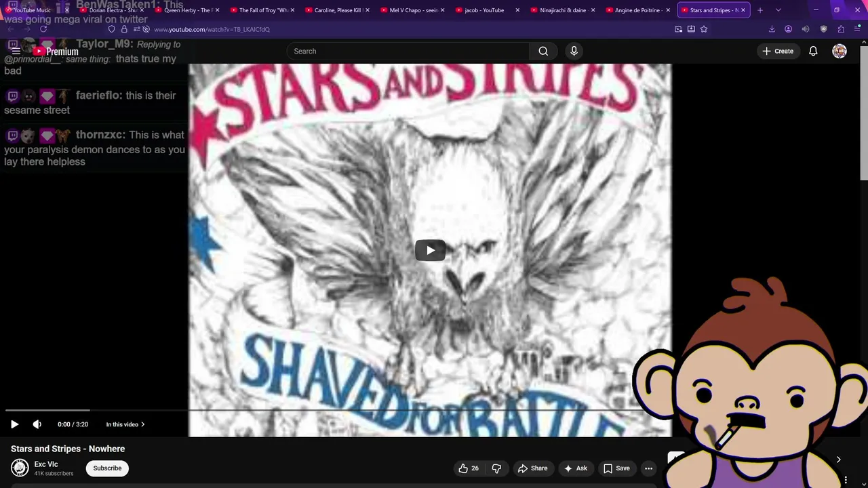Expand the 'In this video' chapters

(x=125, y=424)
